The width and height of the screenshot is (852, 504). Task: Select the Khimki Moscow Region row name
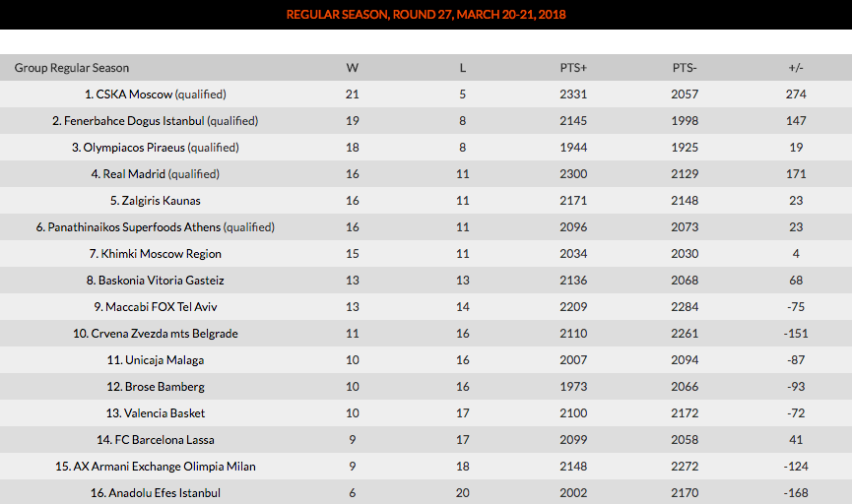click(x=156, y=254)
